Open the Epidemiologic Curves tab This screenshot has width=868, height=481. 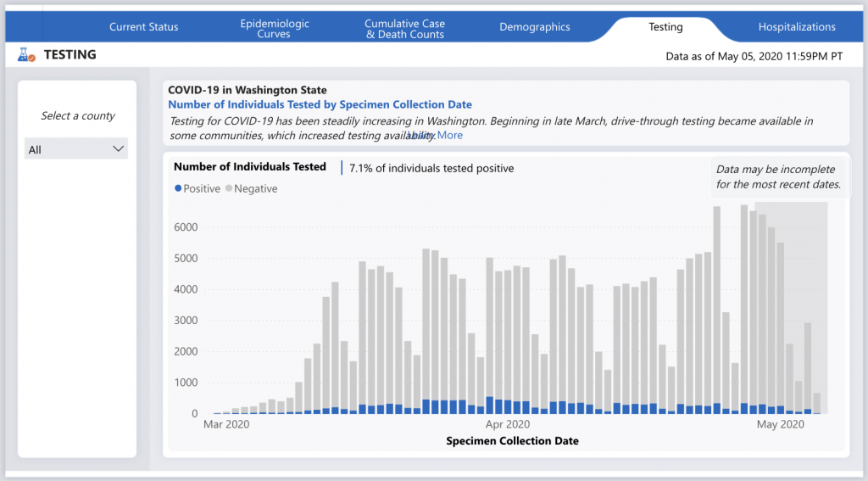[274, 28]
